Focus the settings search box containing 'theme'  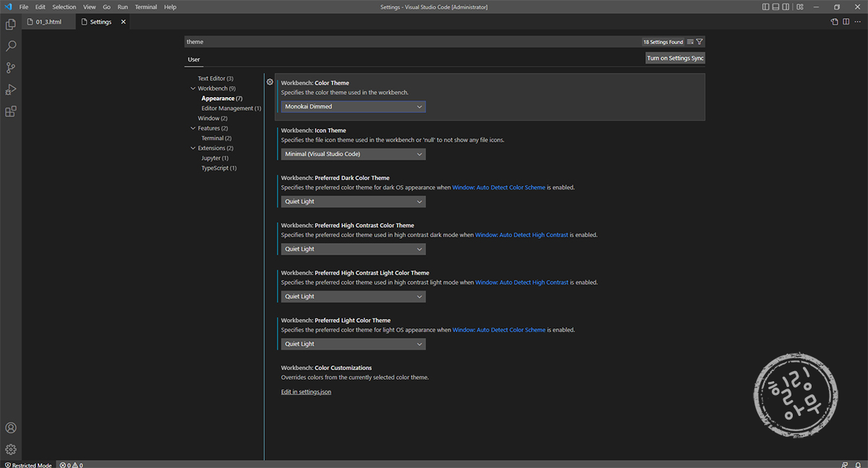(x=412, y=42)
